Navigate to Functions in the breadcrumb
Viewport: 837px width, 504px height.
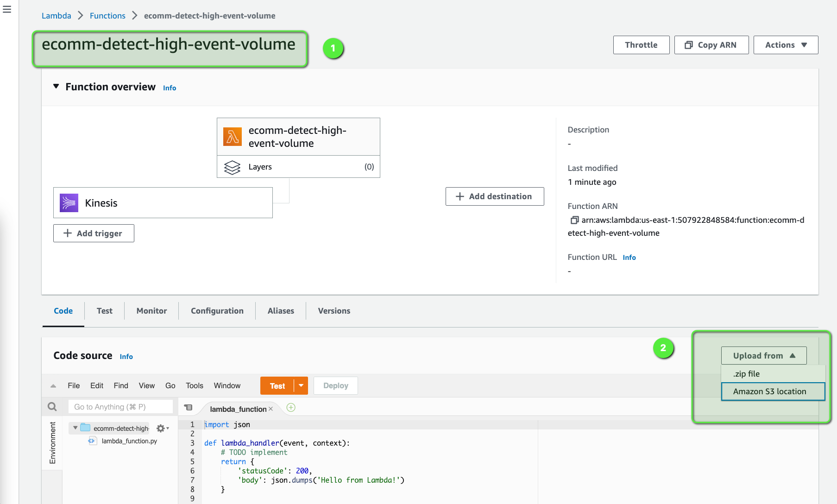point(107,16)
